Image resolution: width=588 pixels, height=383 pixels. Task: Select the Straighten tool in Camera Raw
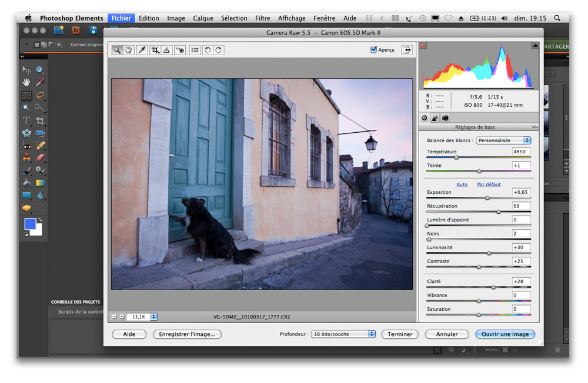click(167, 50)
